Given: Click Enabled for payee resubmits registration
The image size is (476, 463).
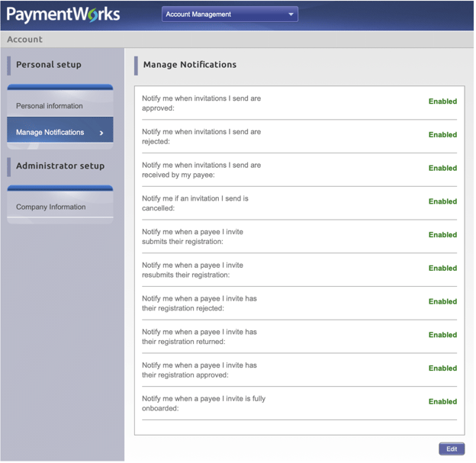Looking at the screenshot, I should coord(443,268).
